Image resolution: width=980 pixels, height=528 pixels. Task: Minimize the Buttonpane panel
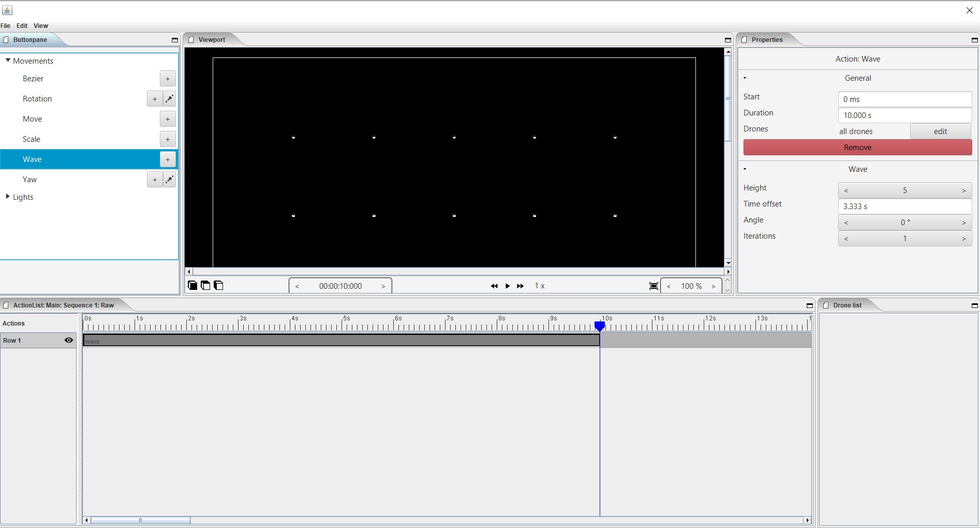[x=174, y=40]
